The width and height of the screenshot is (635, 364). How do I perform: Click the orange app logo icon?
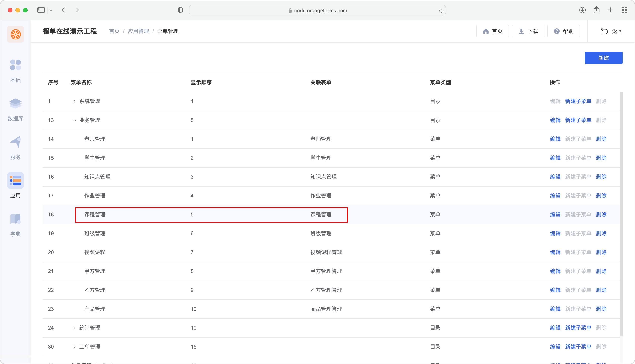pos(15,34)
